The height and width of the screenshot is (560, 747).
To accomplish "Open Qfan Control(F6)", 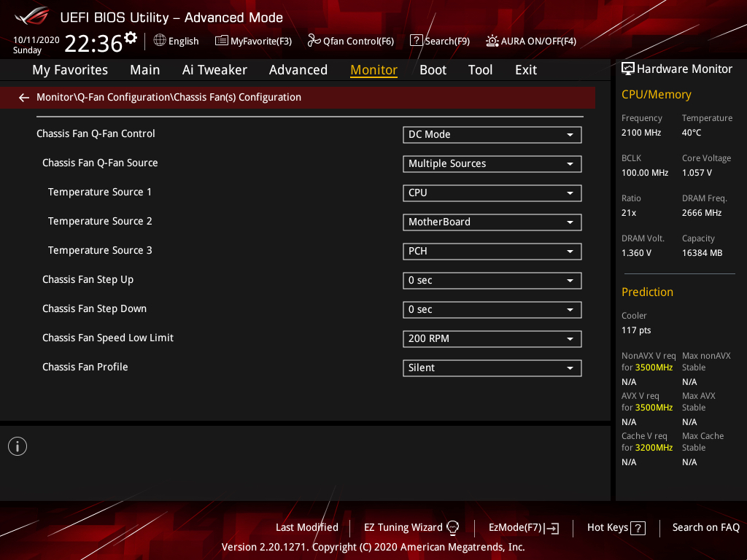I will (x=351, y=41).
